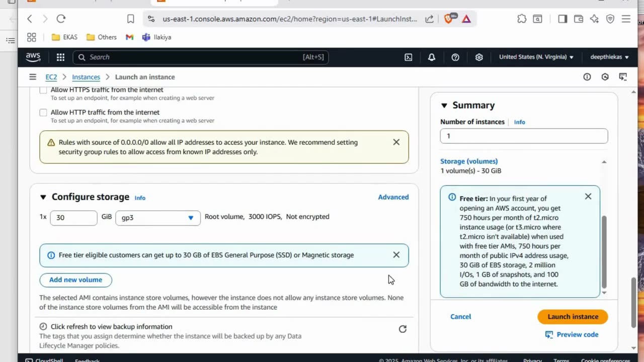Open CloudShell in footer

(x=43, y=360)
